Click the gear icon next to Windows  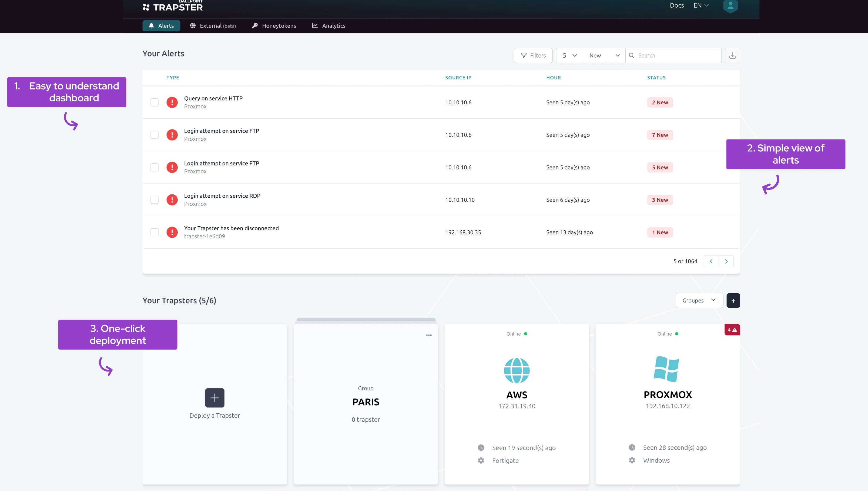pos(632,460)
